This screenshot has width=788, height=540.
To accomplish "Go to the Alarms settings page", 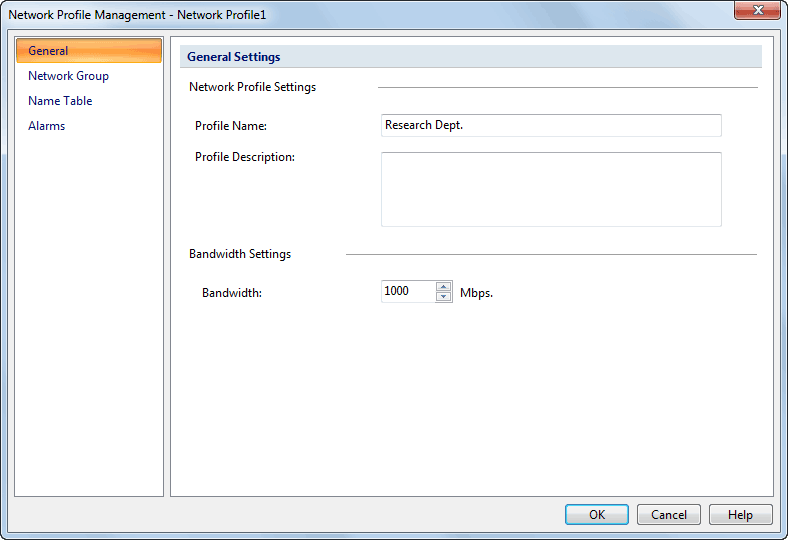I will [x=47, y=126].
